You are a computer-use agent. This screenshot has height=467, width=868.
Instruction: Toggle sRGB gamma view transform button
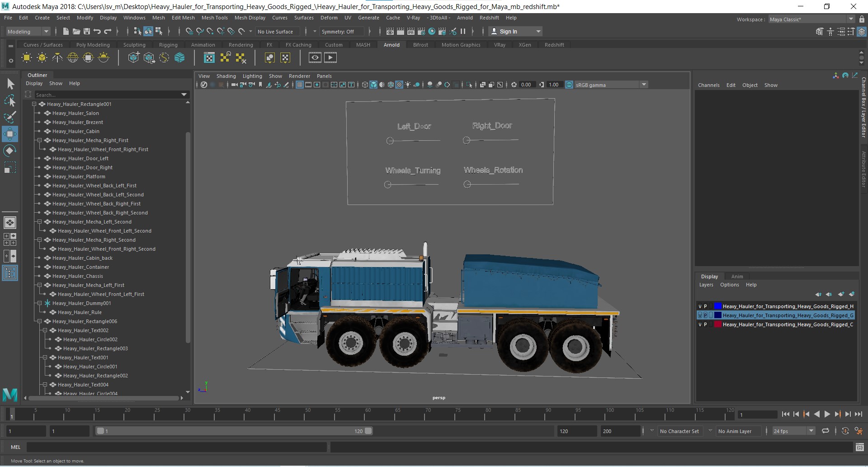(569, 85)
